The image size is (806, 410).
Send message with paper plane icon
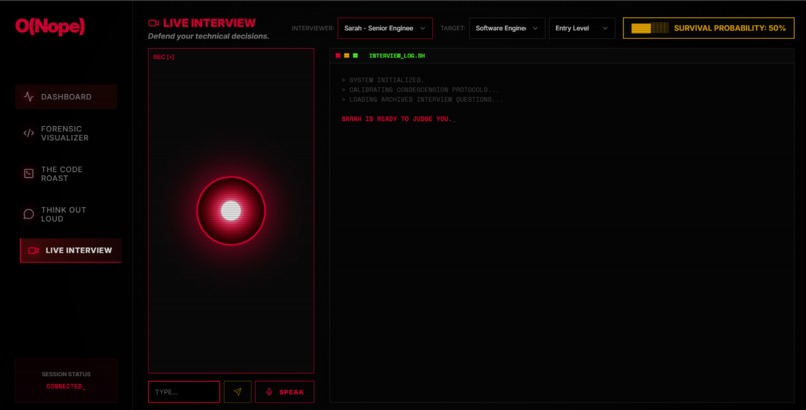pos(237,392)
